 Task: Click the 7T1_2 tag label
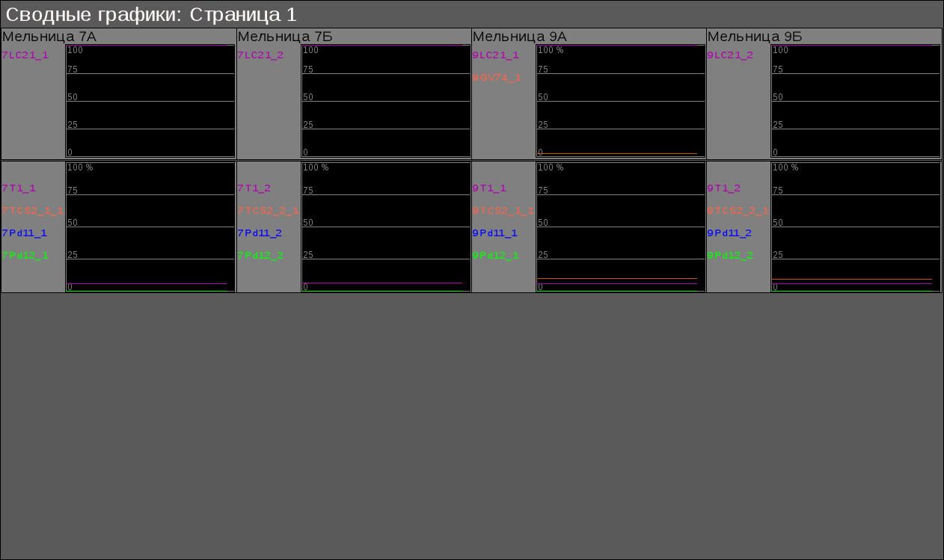[x=254, y=188]
